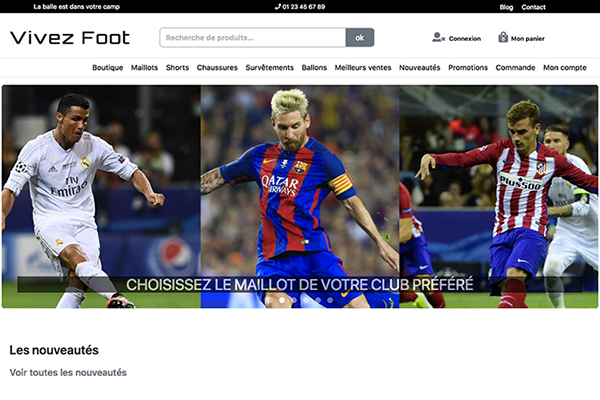Screen dimensions: 600x400
Task: Click the shopping bag icon for Mon panier
Action: pos(503,38)
